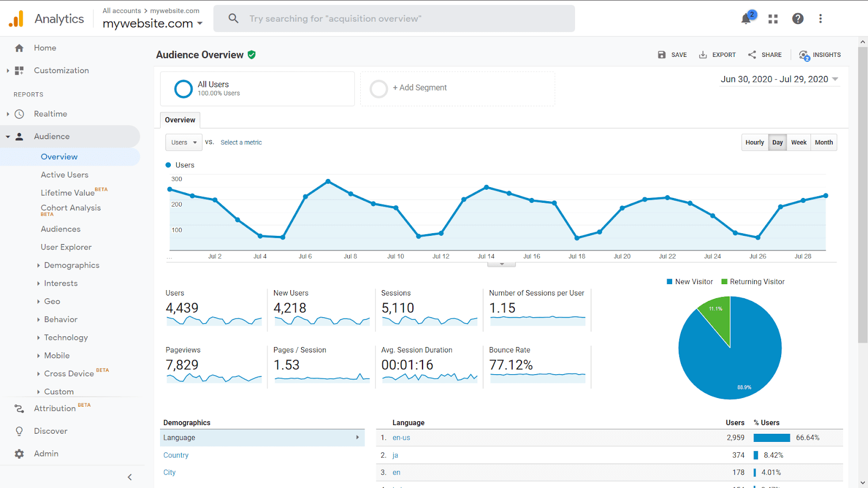Click the Google Analytics logo
868x488 pixels.
coord(15,18)
